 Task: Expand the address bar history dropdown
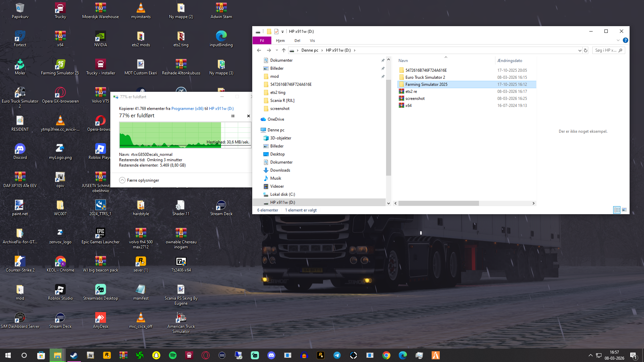[580, 50]
